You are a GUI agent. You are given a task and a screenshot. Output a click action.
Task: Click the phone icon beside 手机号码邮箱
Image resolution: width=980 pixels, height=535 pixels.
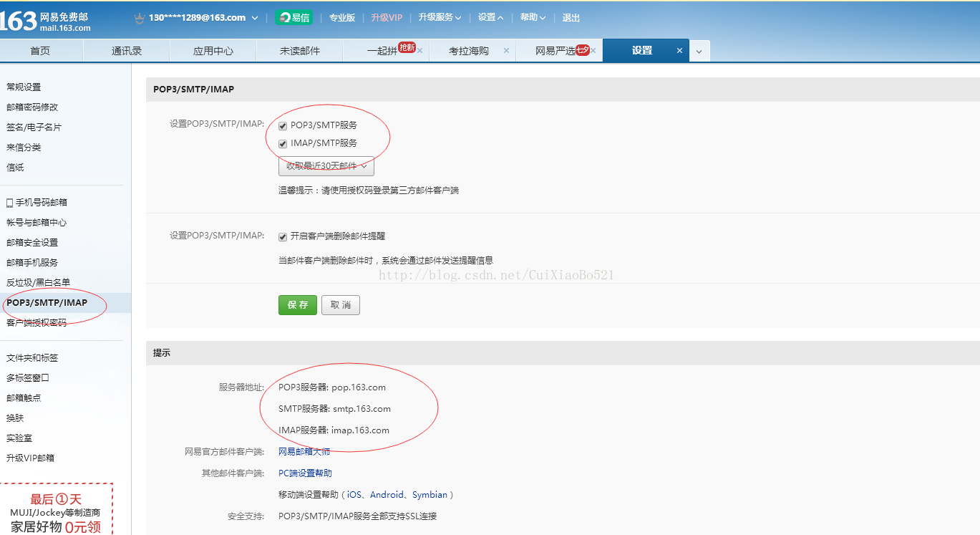pyautogui.click(x=10, y=203)
